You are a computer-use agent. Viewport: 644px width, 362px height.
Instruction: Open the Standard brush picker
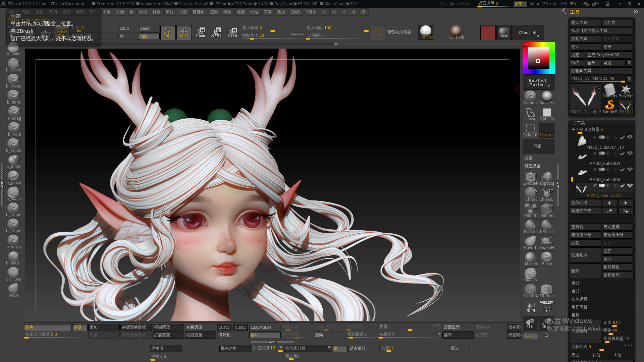pyautogui.click(x=531, y=98)
